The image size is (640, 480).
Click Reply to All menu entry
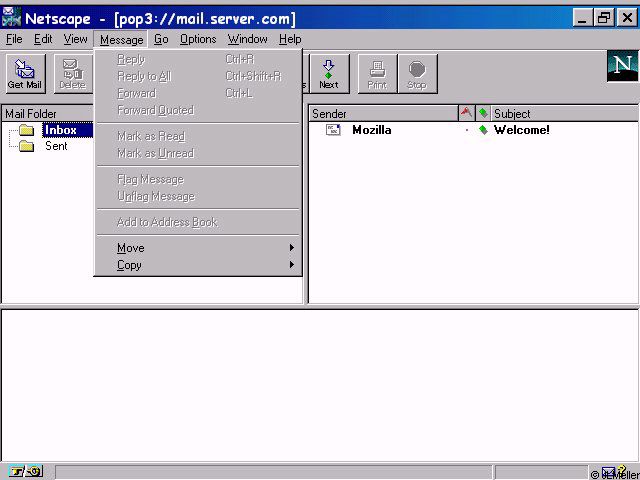pyautogui.click(x=198, y=76)
